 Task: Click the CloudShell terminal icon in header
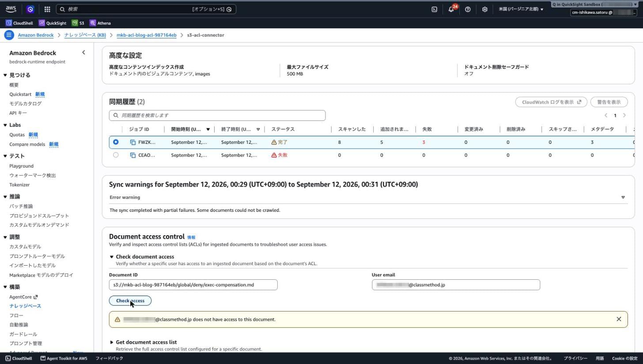tap(434, 9)
